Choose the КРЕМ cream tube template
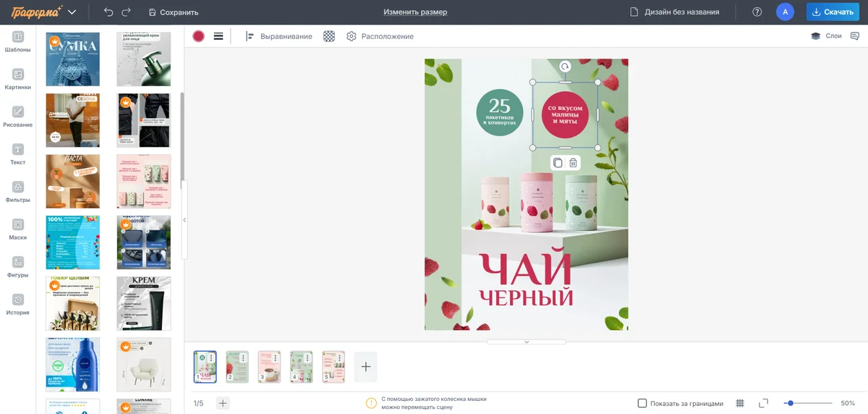 (x=144, y=303)
